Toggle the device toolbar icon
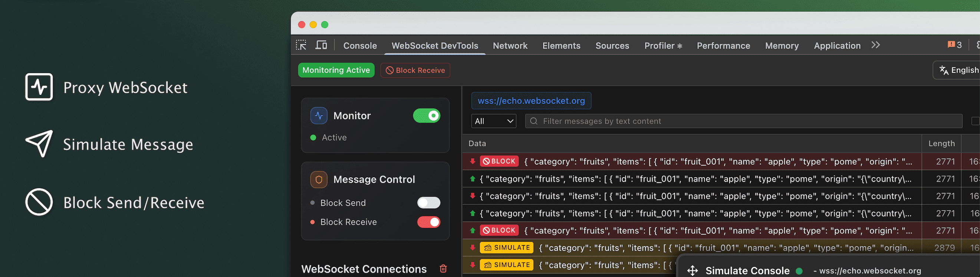The width and height of the screenshot is (980, 277). point(321,45)
